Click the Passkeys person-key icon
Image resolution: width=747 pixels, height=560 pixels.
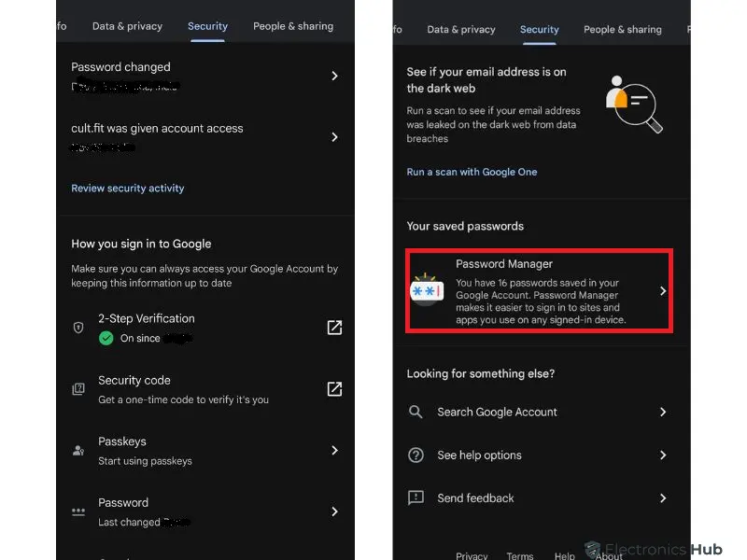(x=78, y=450)
